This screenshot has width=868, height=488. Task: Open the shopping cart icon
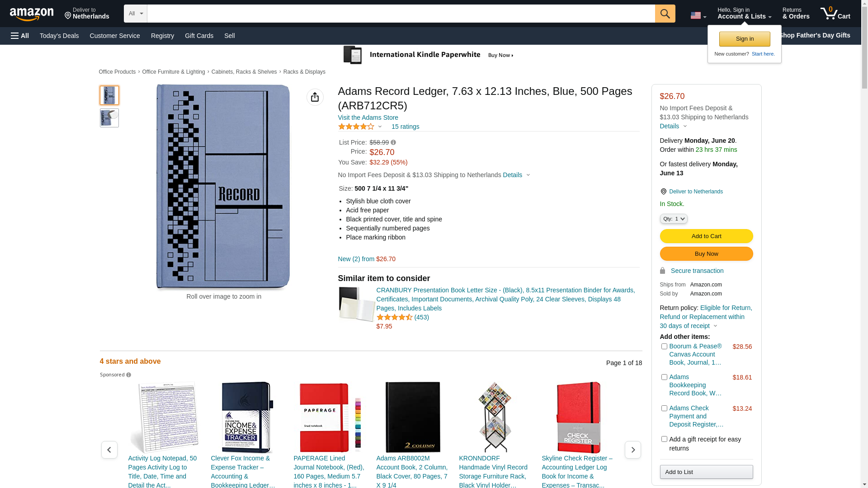[835, 14]
